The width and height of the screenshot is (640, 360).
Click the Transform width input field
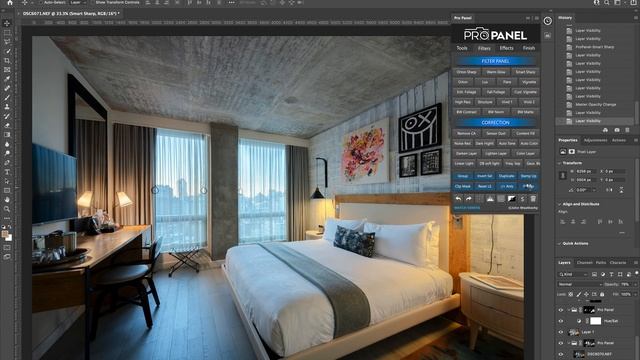[x=586, y=171]
